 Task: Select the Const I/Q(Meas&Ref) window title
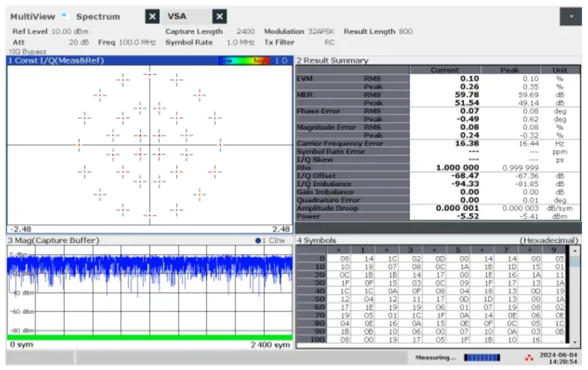[56, 61]
